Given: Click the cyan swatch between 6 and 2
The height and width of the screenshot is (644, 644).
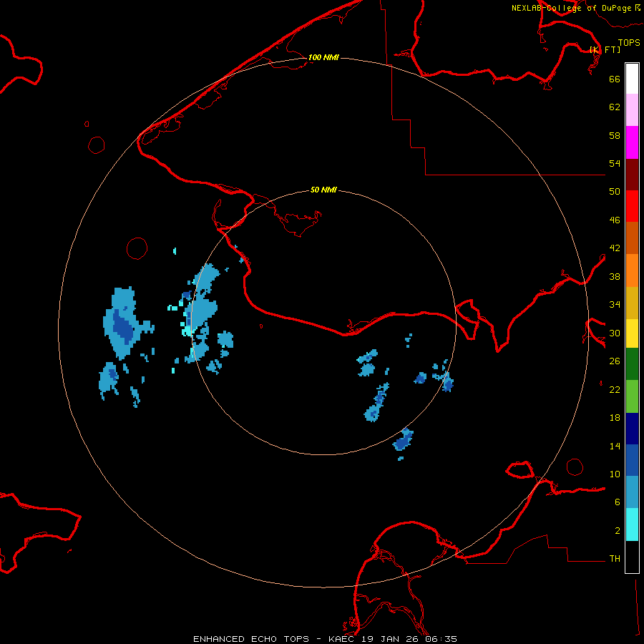Looking at the screenshot, I should [632, 525].
